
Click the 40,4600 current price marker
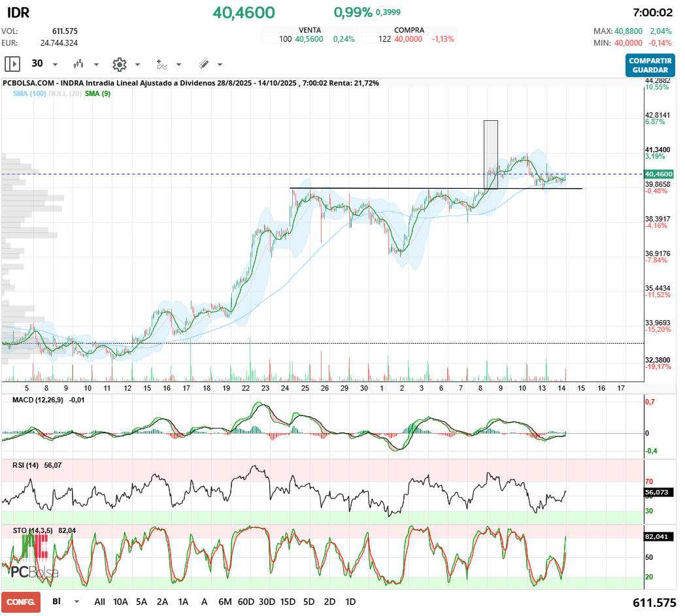pyautogui.click(x=658, y=174)
